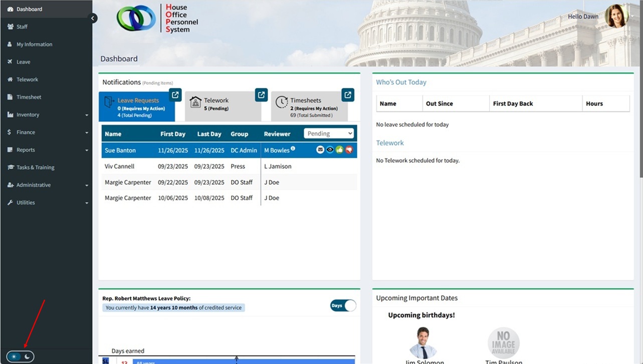Viewport: 643px width, 364px height.
Task: View Sue Banton's request with the eye icon
Action: point(330,150)
